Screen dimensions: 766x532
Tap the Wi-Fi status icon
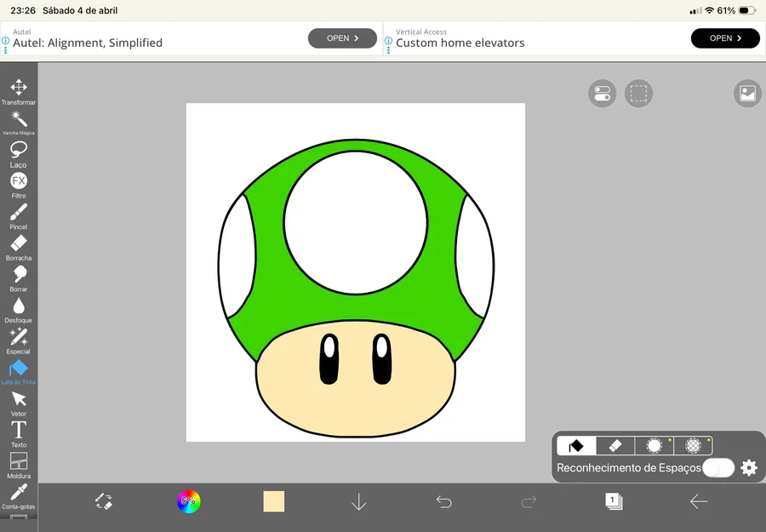coord(710,10)
